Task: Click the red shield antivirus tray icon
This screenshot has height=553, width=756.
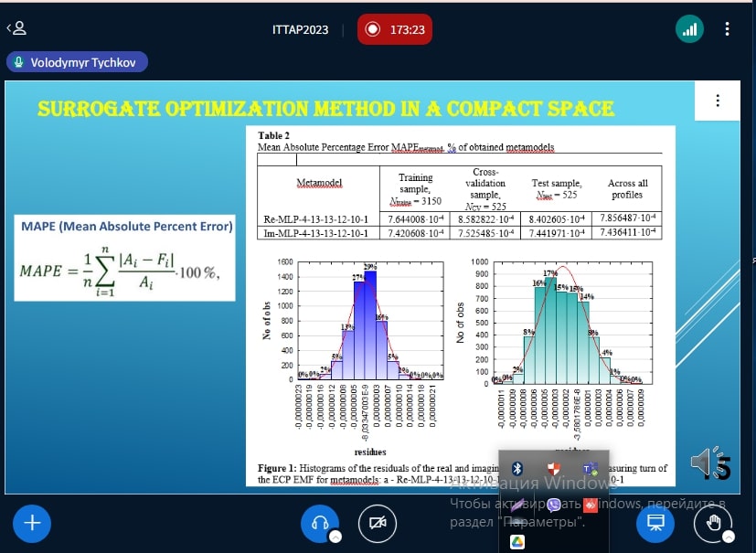Action: pyautogui.click(x=553, y=469)
